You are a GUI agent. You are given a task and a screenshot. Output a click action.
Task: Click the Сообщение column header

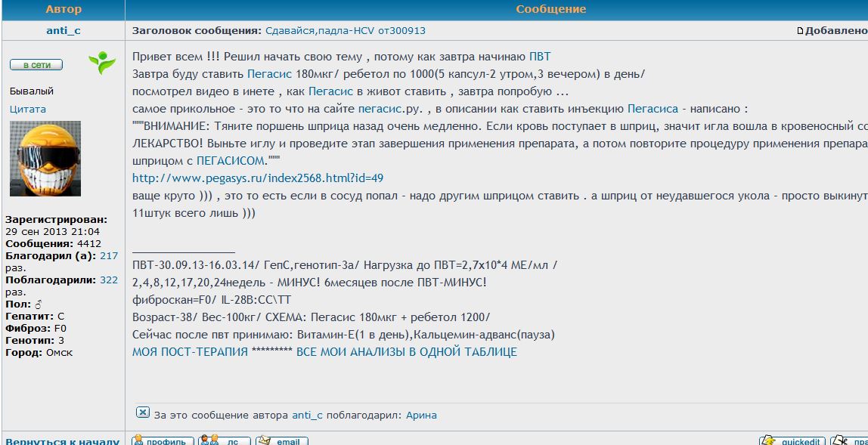click(550, 9)
